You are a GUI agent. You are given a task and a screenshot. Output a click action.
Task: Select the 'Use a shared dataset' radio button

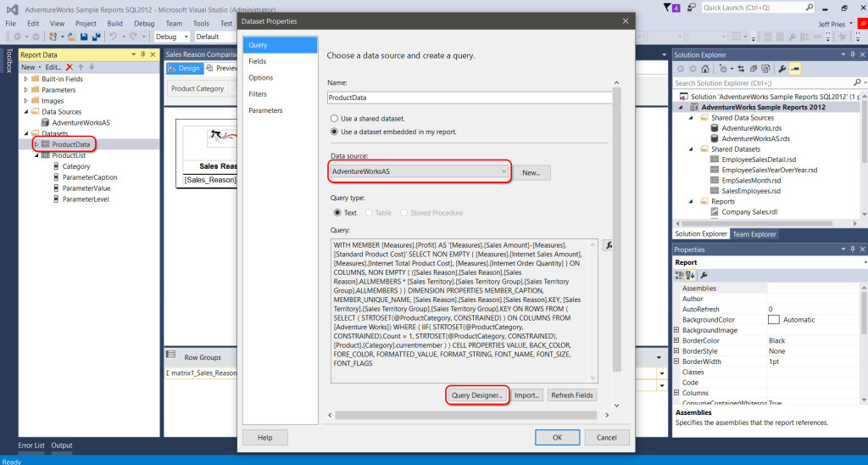(334, 119)
